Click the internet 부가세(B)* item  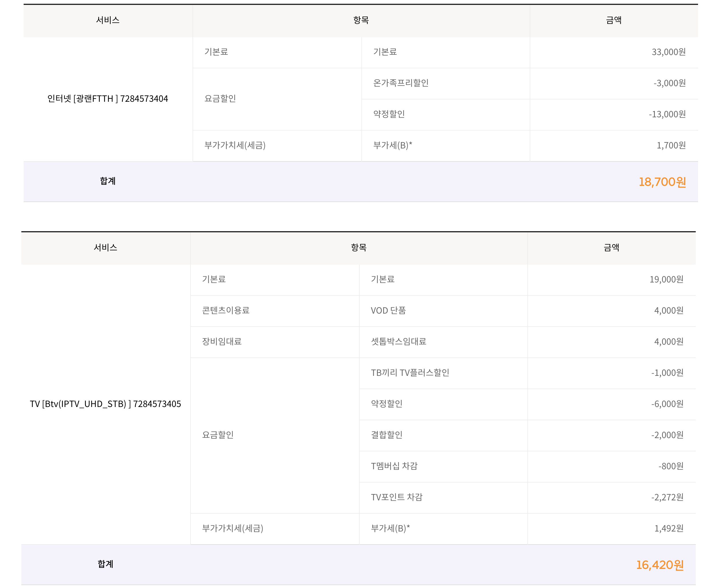coord(392,145)
